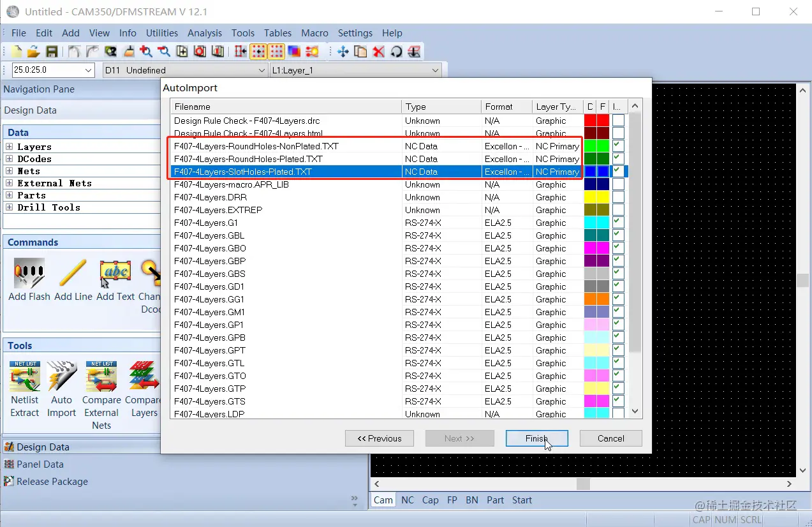Open the Macro menu

tap(314, 33)
